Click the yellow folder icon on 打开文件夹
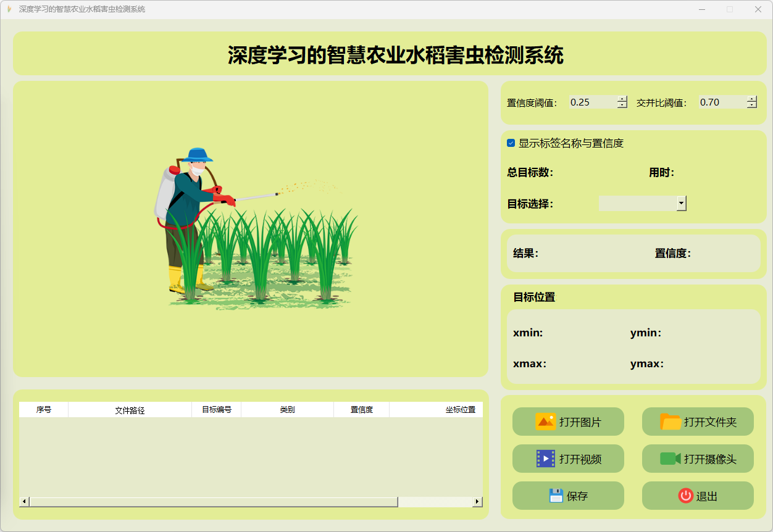 671,422
